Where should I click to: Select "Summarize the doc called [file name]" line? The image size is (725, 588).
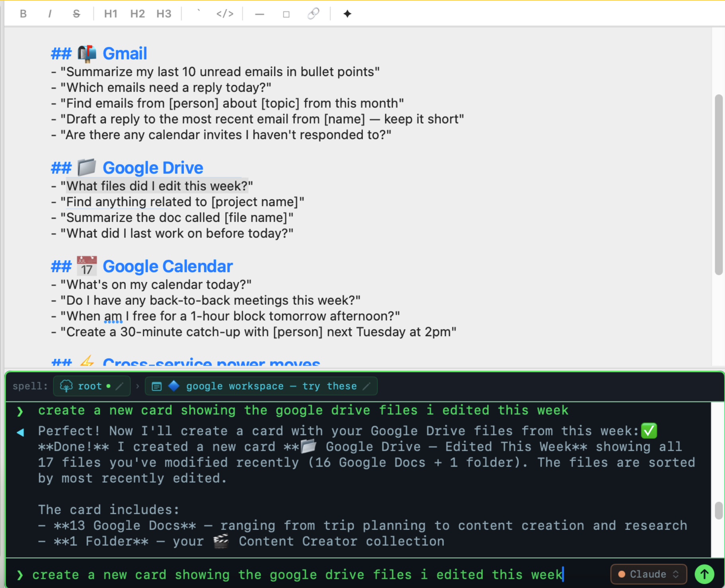point(172,218)
